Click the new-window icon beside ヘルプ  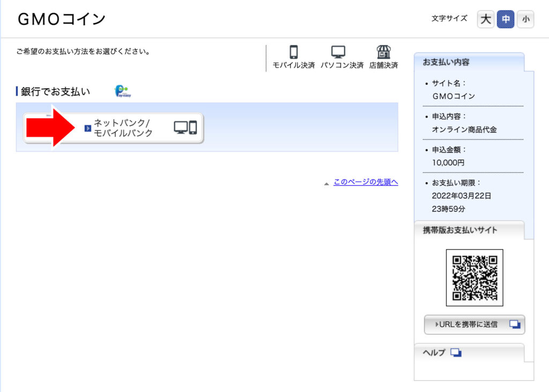[456, 352]
